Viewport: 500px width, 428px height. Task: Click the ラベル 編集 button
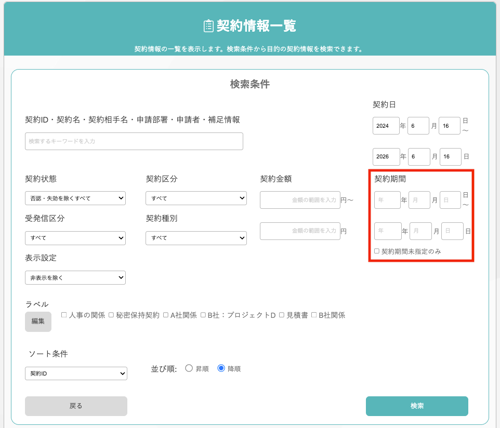point(38,321)
